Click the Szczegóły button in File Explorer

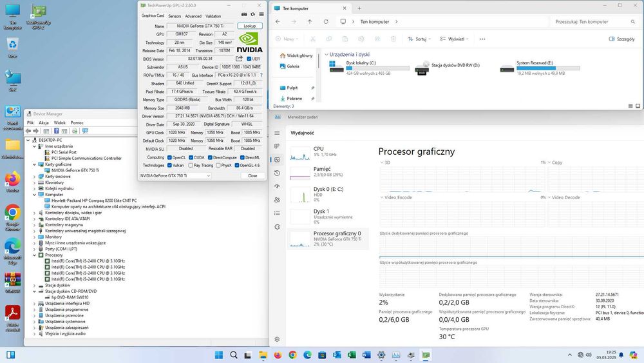[x=622, y=39]
